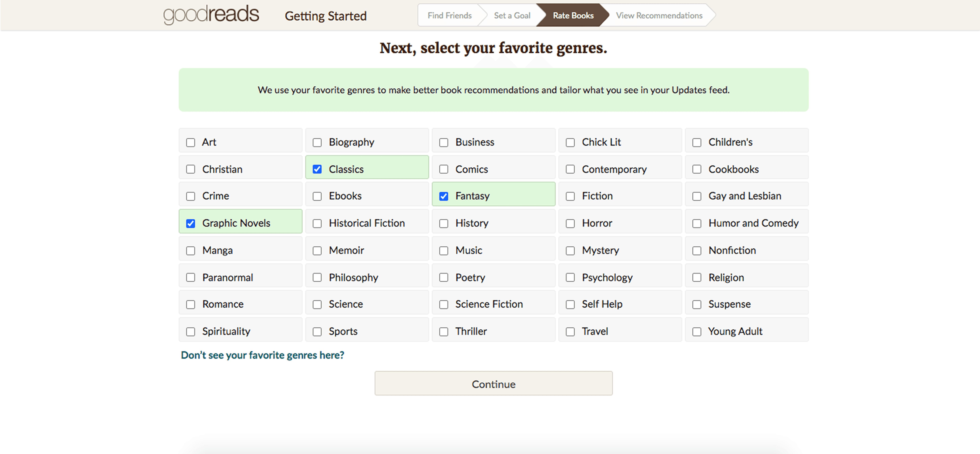Viewport: 980px width, 454px height.
Task: Click the Continue button
Action: [493, 384]
